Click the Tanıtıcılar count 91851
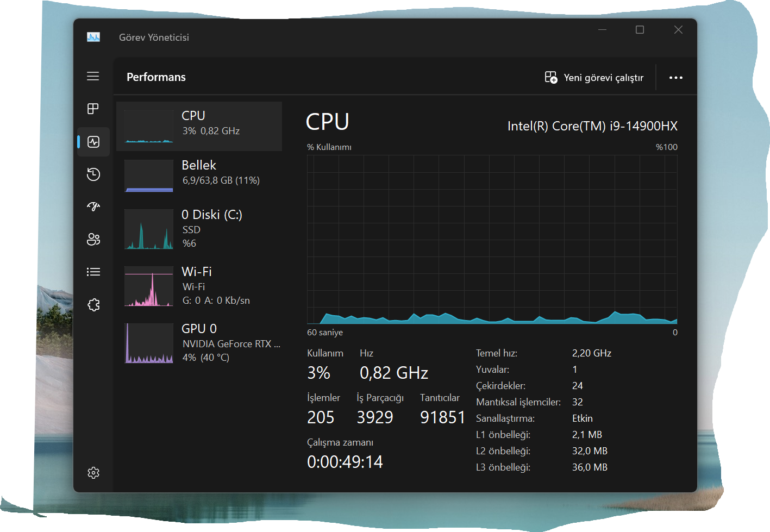Image resolution: width=770 pixels, height=532 pixels. (443, 417)
